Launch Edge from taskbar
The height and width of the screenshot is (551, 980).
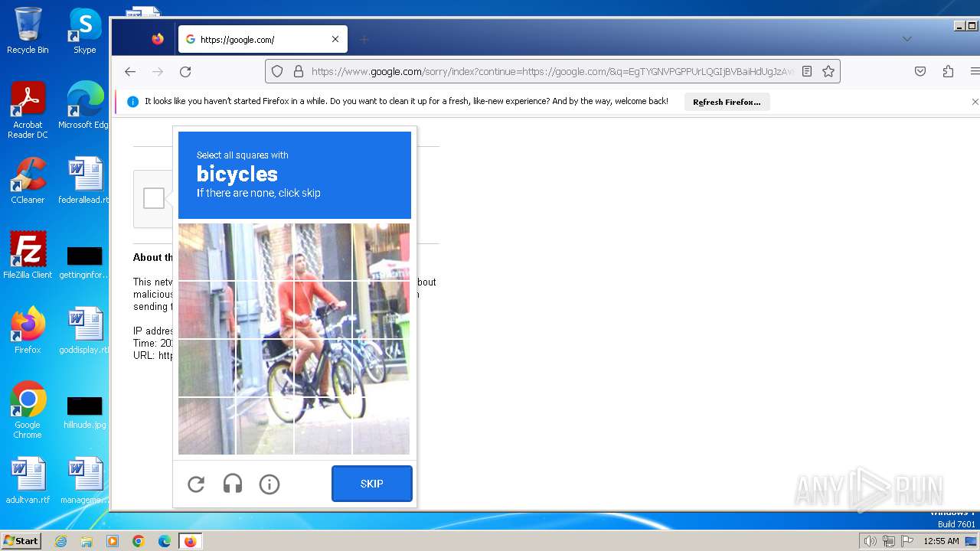point(165,541)
